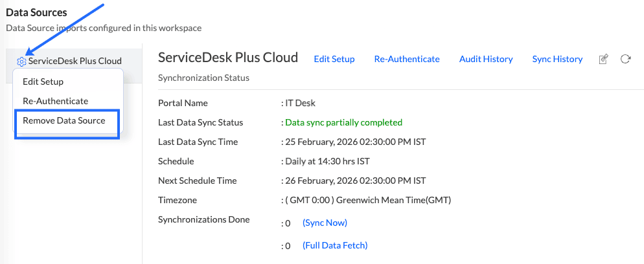The height and width of the screenshot is (264, 644).
Task: Open the Edit Setup link in header
Action: click(x=334, y=59)
